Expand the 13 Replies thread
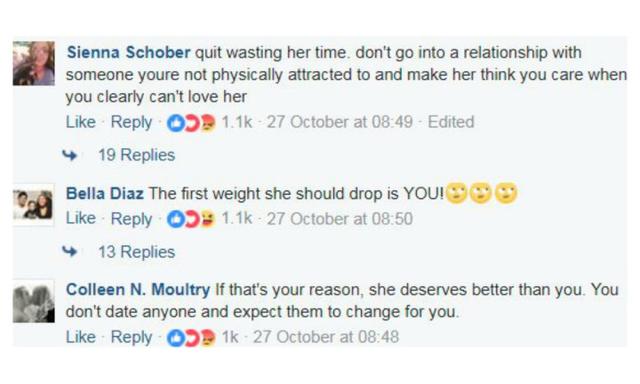 (x=136, y=252)
